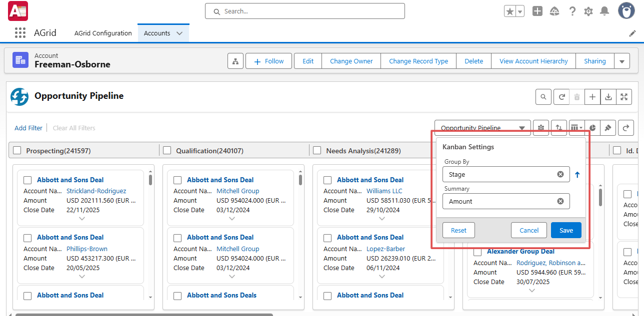Click the refresh grid icon
This screenshot has height=316, width=644.
561,97
